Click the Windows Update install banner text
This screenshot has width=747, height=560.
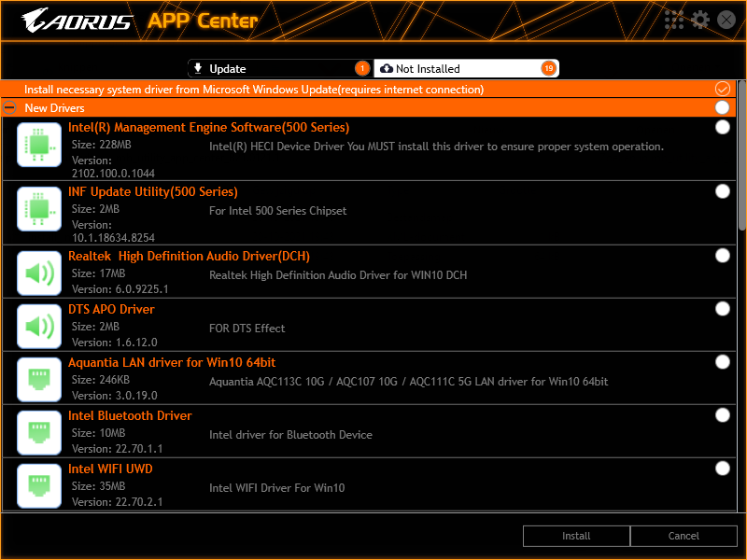[x=254, y=90]
